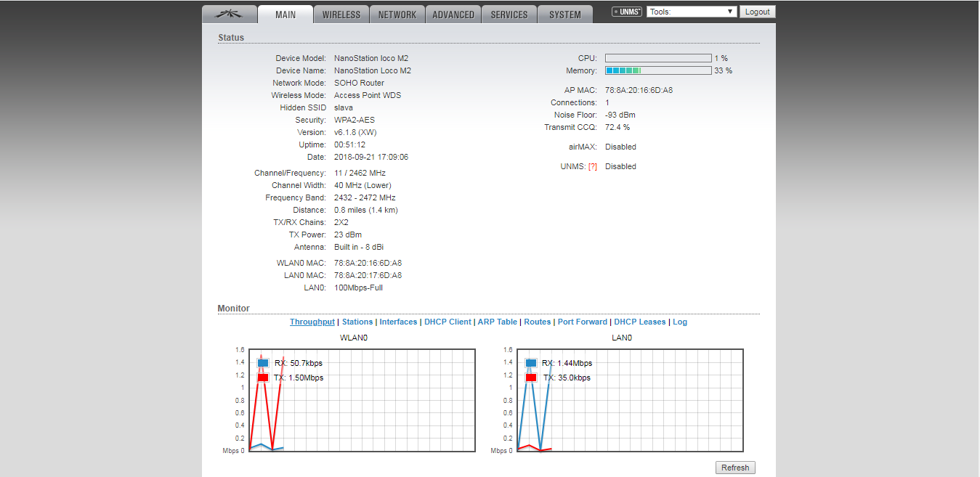Click the Noise Floor value -93 dBm
The height and width of the screenshot is (477, 980).
coord(620,115)
